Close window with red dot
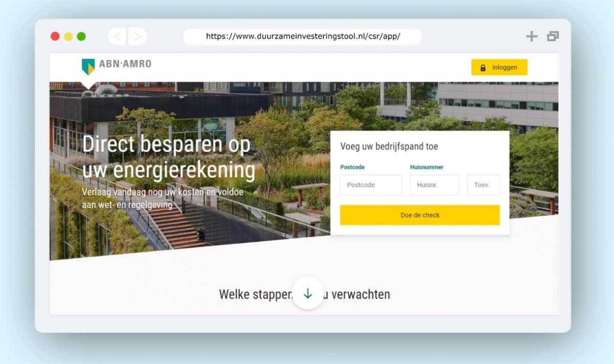The width and height of the screenshot is (614, 364). tap(55, 36)
